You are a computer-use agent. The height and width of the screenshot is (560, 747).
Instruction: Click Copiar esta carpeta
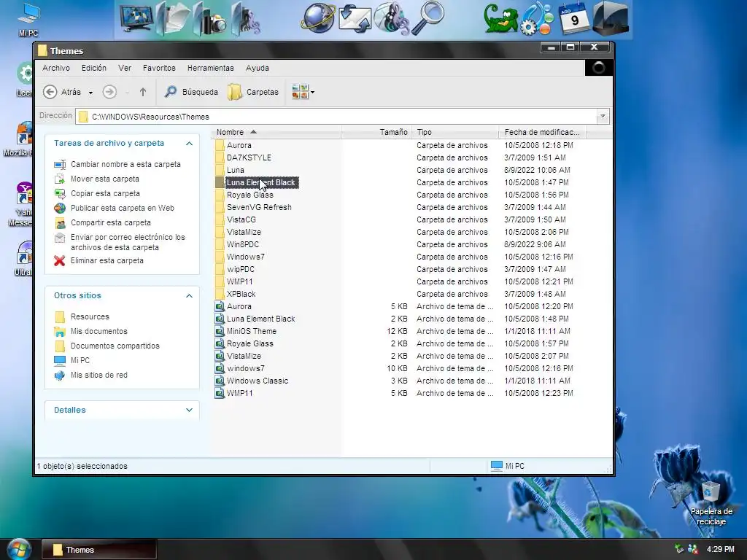pyautogui.click(x=105, y=193)
